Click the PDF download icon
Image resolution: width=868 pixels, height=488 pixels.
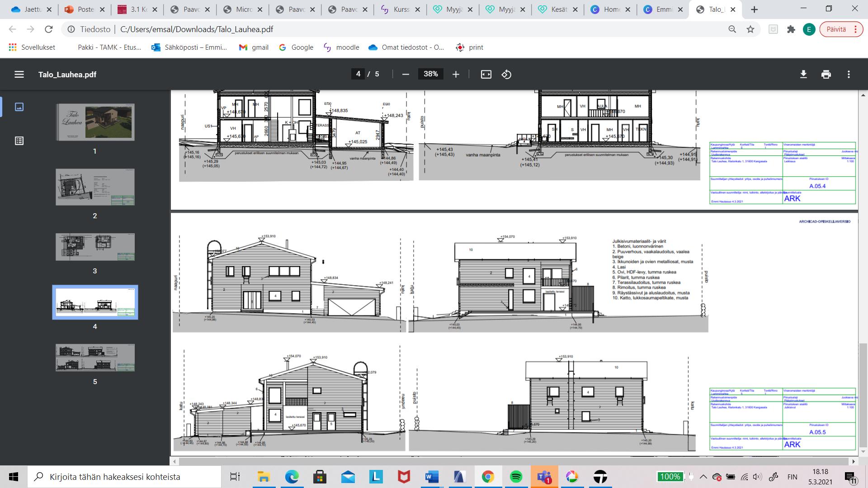pos(803,75)
